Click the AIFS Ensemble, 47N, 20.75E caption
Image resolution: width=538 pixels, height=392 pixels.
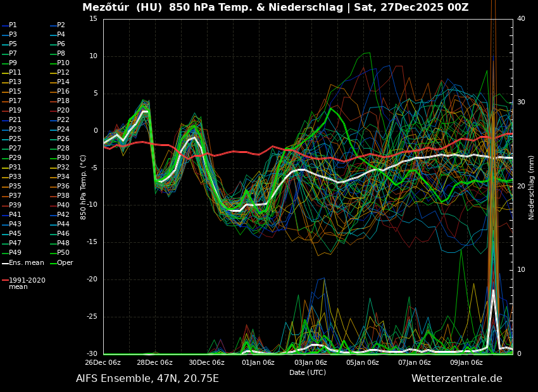coord(147,379)
